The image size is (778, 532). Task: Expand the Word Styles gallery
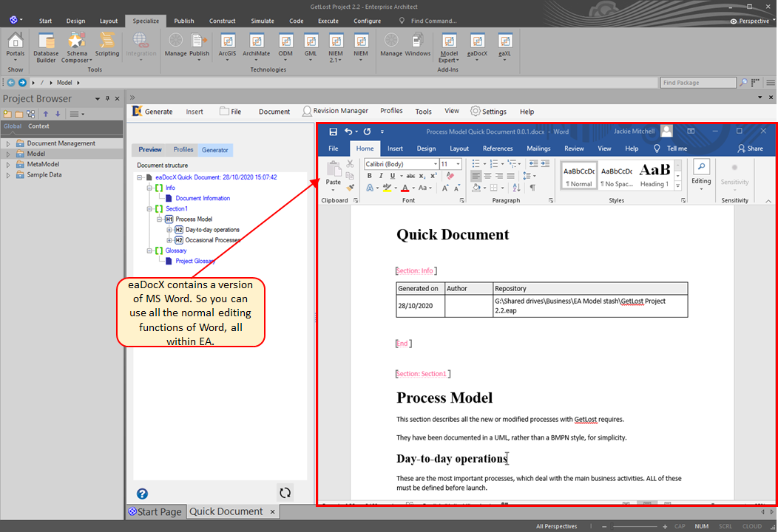677,186
